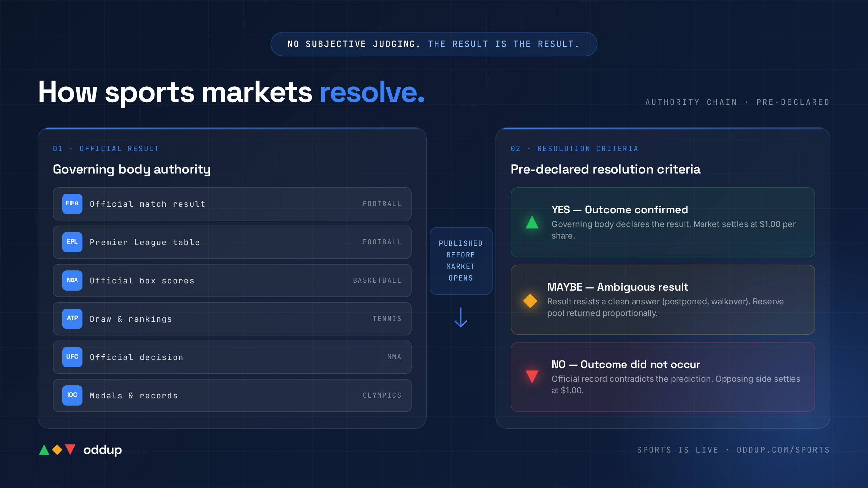
Task: Click 'How sports markets resolve.' headline
Action: click(231, 93)
